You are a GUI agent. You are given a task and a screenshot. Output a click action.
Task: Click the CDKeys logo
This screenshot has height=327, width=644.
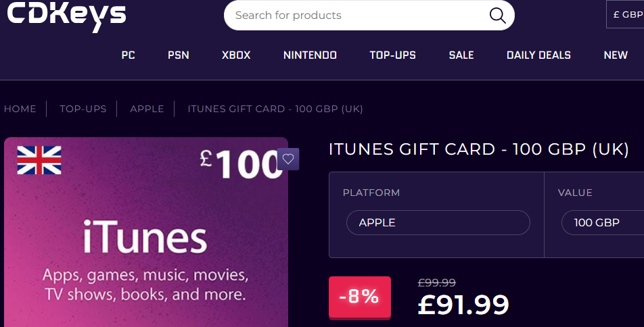(x=66, y=16)
